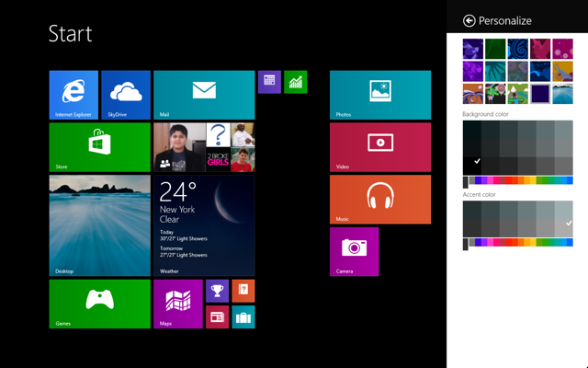Open the Store tile
Image resolution: width=588 pixels, height=368 pixels.
(100, 147)
